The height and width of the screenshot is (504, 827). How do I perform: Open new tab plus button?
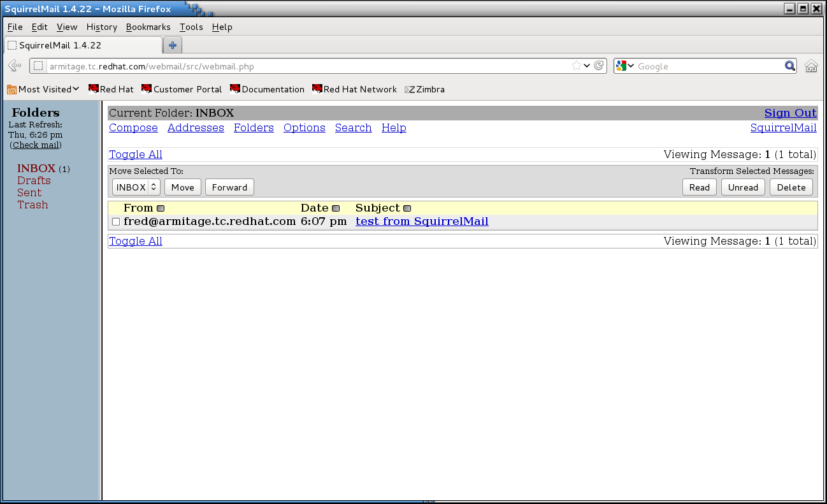tap(173, 45)
